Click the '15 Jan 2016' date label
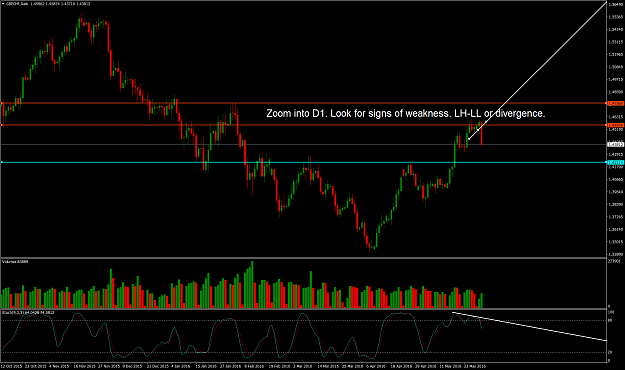The image size is (625, 370). coord(206,366)
